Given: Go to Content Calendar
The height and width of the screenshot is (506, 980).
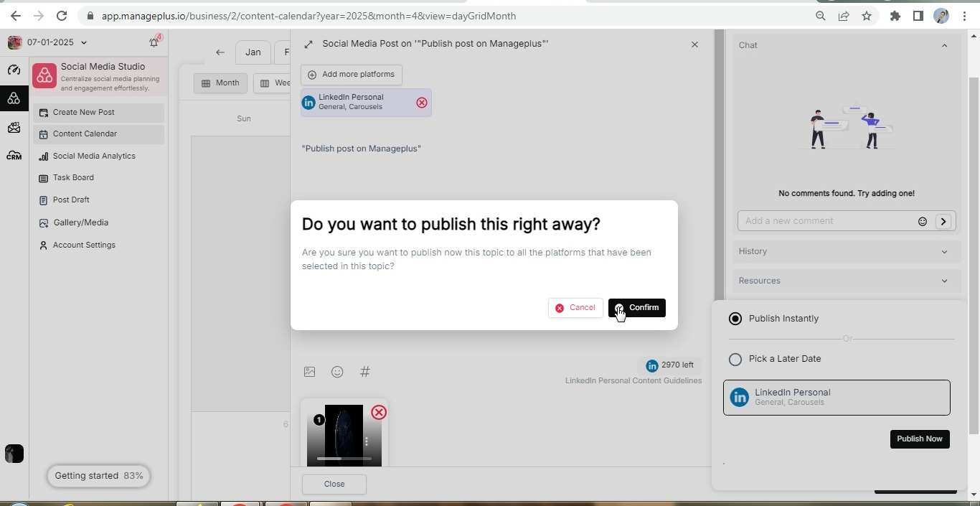Looking at the screenshot, I should coord(98,134).
